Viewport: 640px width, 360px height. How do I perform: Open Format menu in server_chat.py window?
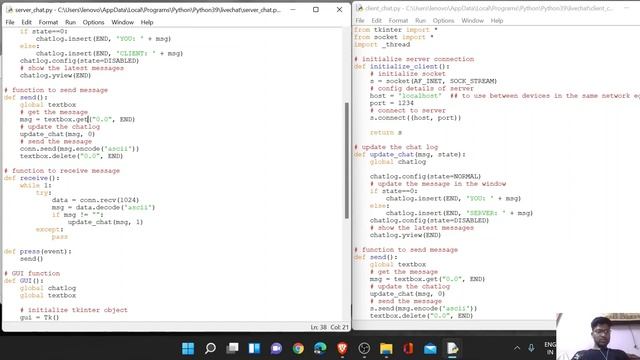click(x=48, y=22)
